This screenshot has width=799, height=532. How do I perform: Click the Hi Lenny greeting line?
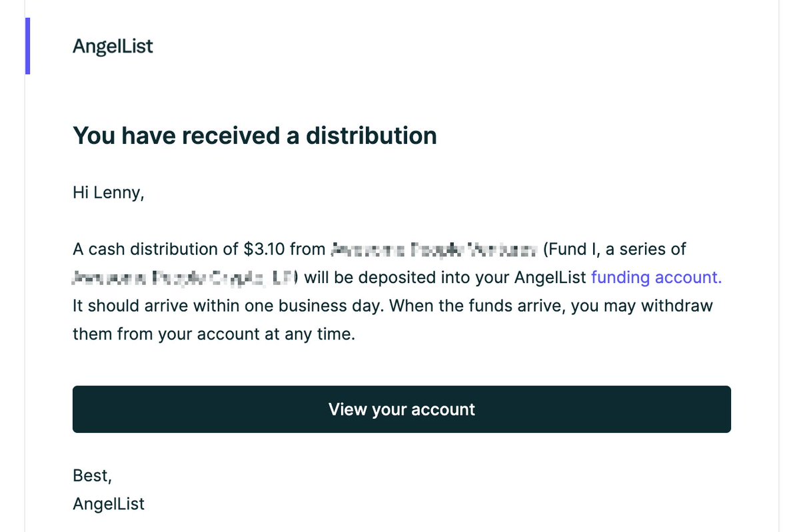pos(109,192)
